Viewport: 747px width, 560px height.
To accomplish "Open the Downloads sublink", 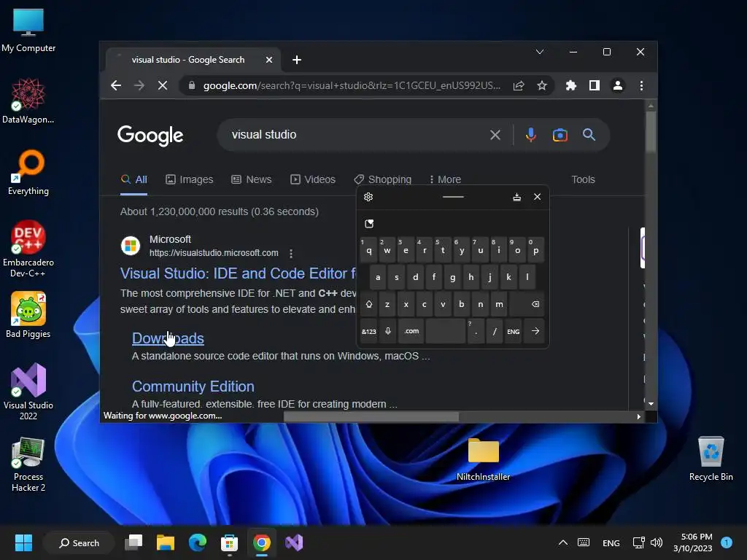I will coord(168,338).
